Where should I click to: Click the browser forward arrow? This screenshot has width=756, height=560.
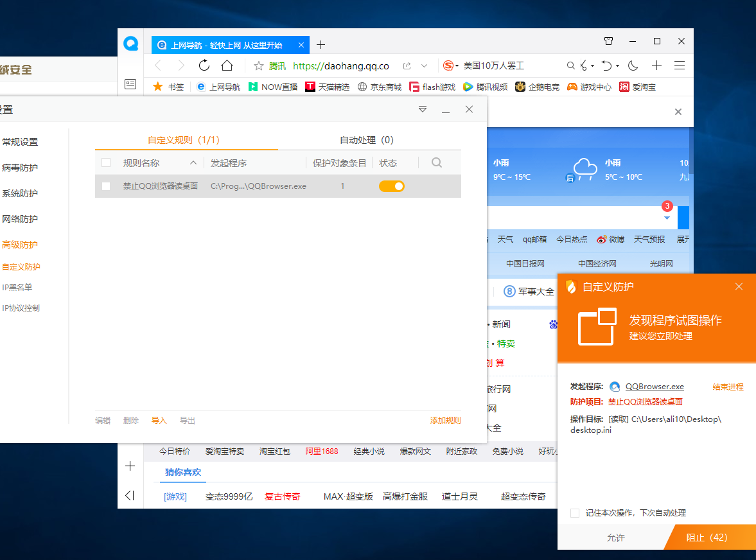point(180,66)
